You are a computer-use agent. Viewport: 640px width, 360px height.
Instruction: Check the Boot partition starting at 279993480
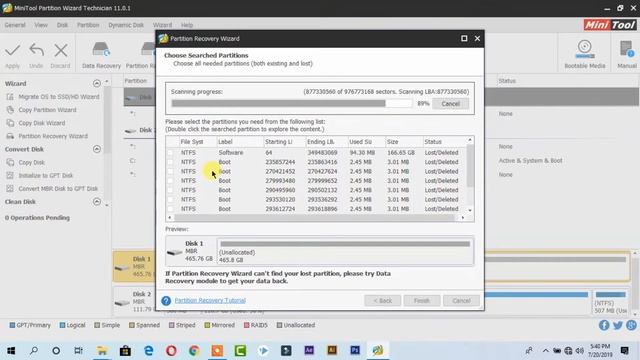point(170,181)
